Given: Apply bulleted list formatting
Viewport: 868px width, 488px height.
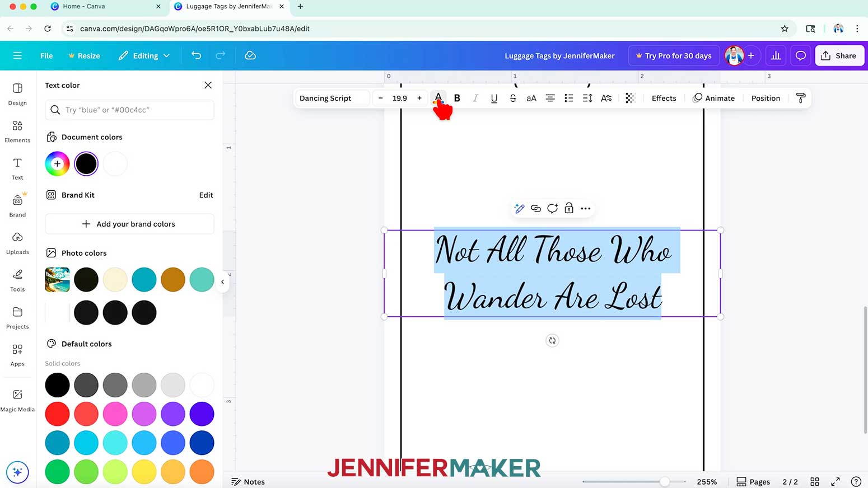Looking at the screenshot, I should click(568, 98).
